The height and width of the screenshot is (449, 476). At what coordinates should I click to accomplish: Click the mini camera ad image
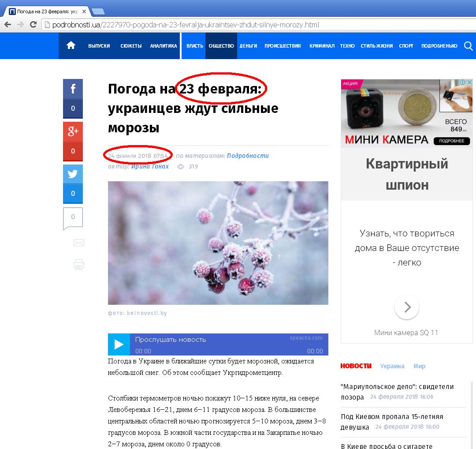click(407, 113)
